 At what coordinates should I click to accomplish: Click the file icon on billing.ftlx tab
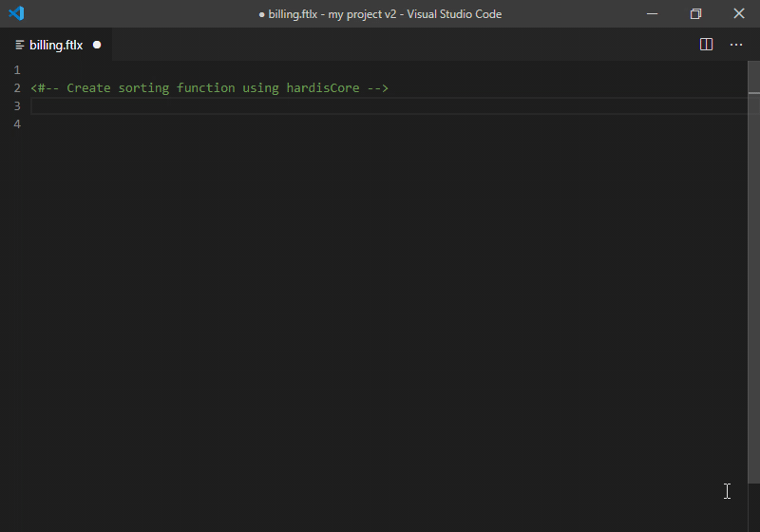click(20, 45)
